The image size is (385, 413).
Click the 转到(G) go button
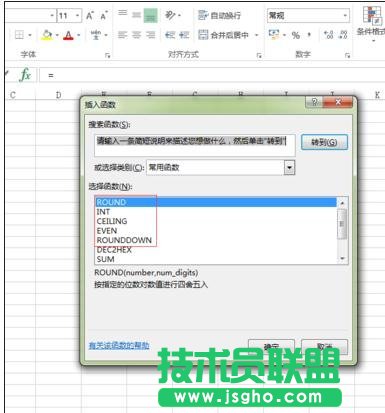(324, 142)
